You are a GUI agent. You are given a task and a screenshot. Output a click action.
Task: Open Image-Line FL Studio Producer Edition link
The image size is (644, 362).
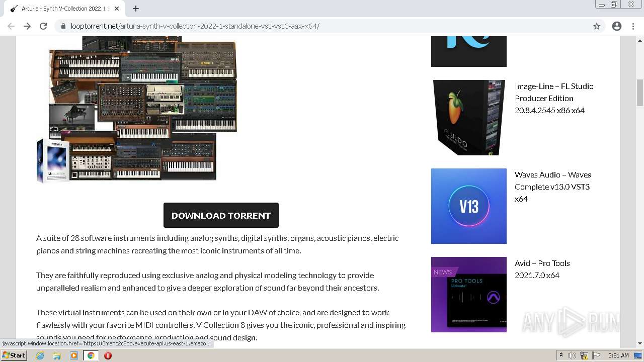[554, 98]
